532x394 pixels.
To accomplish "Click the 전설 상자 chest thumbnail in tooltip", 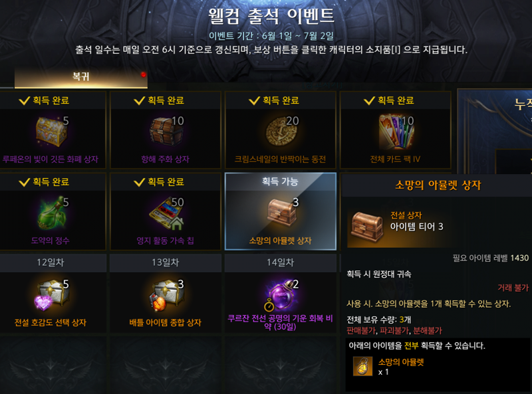I will tap(366, 227).
